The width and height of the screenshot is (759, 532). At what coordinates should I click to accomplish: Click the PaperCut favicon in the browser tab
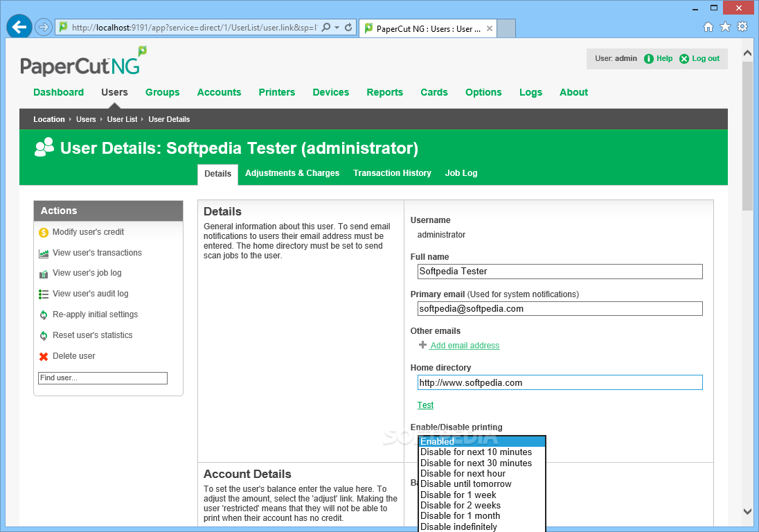pyautogui.click(x=368, y=28)
